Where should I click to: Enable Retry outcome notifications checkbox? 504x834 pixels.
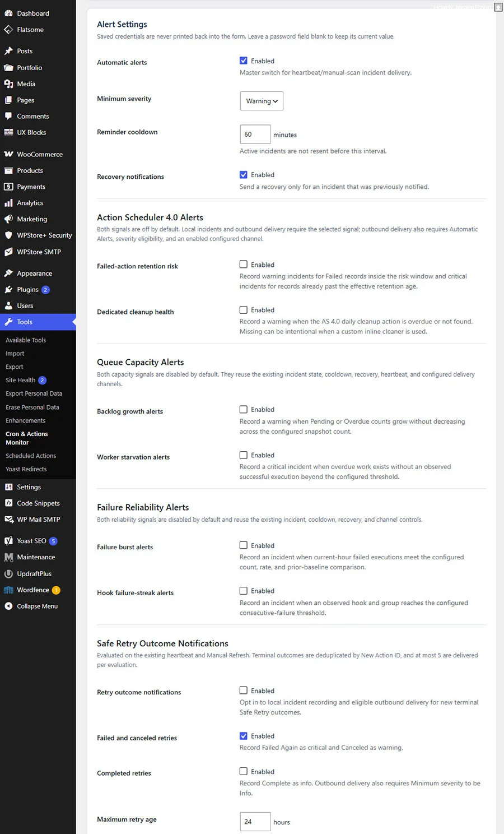tap(244, 691)
